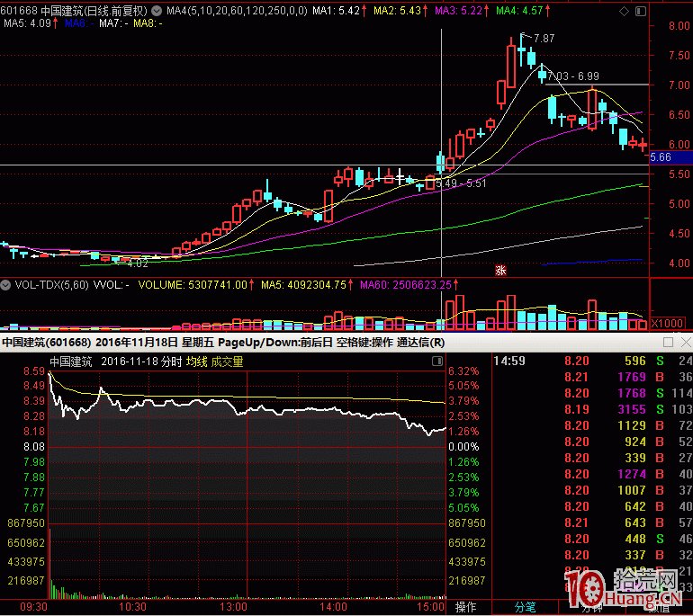Select the tick row with volume 1769
The image size is (693, 616).
coord(592,377)
